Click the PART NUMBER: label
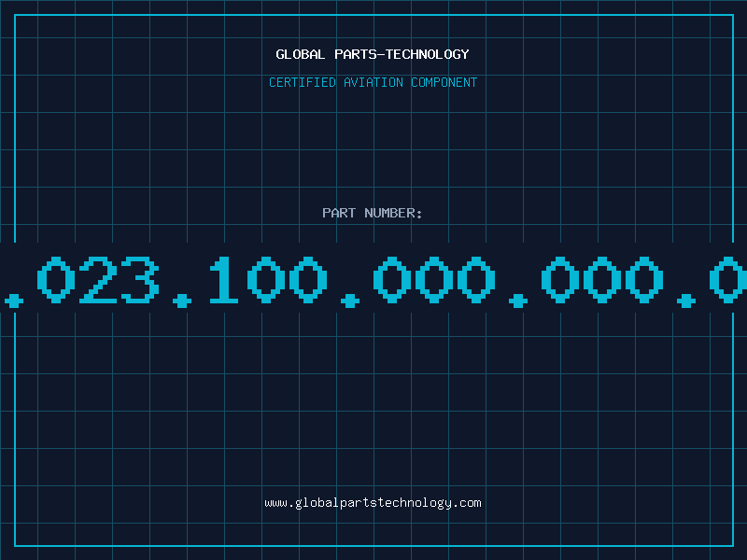747x560 pixels. (x=372, y=213)
